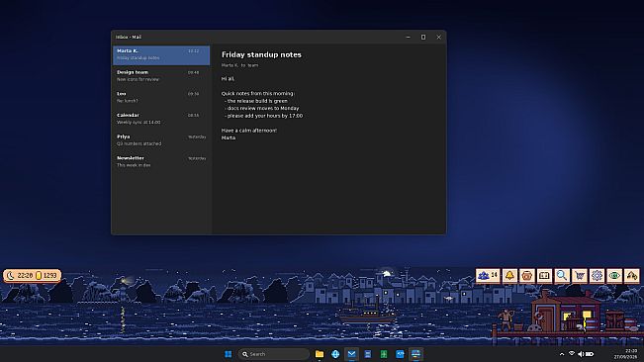Screen dimensions: 644x362
Task: Click the gold coin 1293 counter
Action: pyautogui.click(x=46, y=275)
